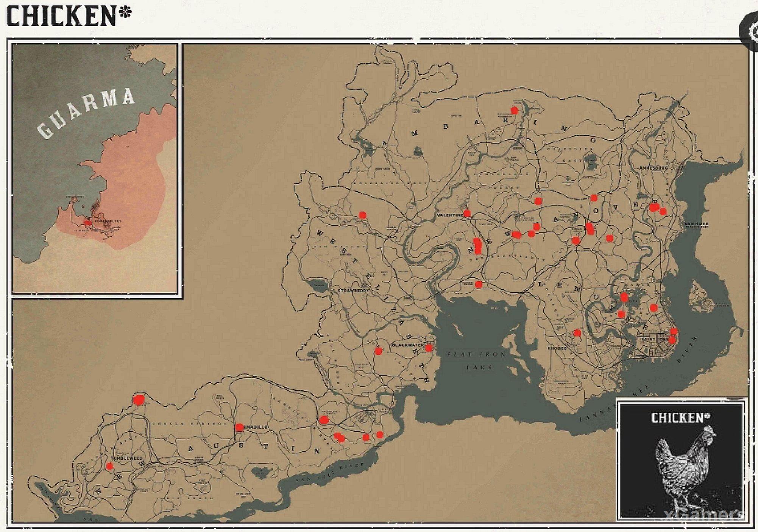
Task: Click the Rhodes town label
Action: pyautogui.click(x=557, y=348)
